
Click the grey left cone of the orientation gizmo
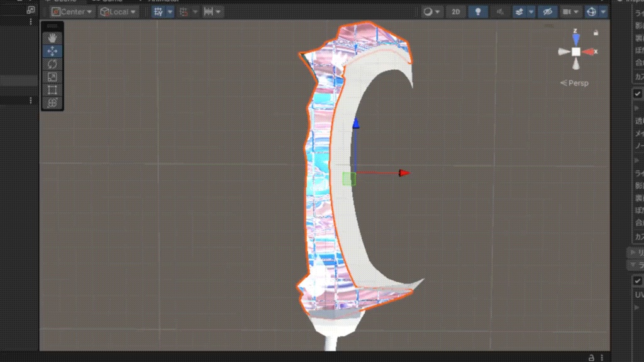(564, 52)
